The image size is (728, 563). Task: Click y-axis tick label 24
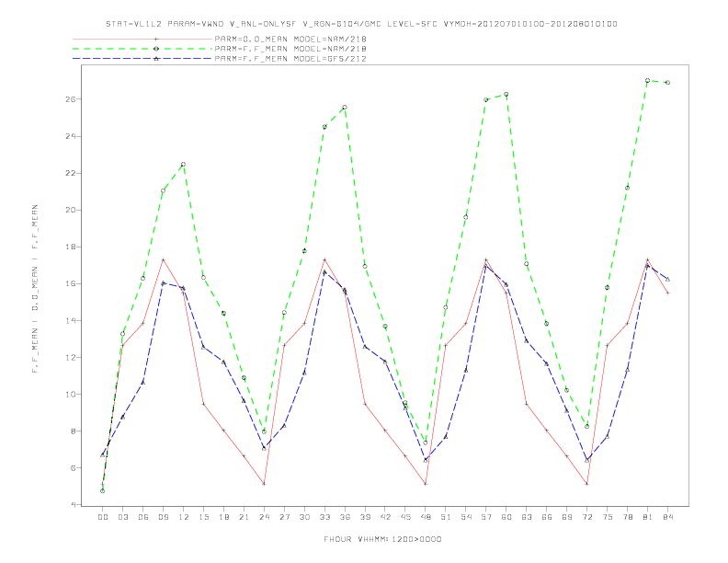pos(70,136)
